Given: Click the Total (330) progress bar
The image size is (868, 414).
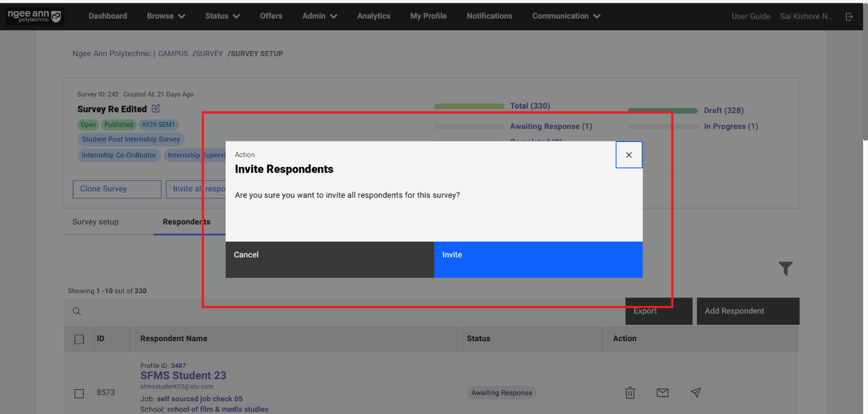Looking at the screenshot, I should click(469, 106).
